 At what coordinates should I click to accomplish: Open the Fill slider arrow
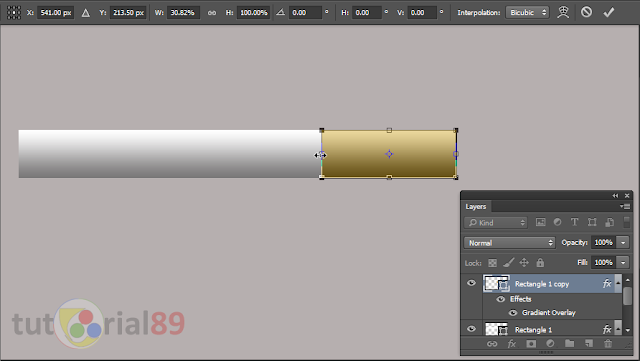623,263
